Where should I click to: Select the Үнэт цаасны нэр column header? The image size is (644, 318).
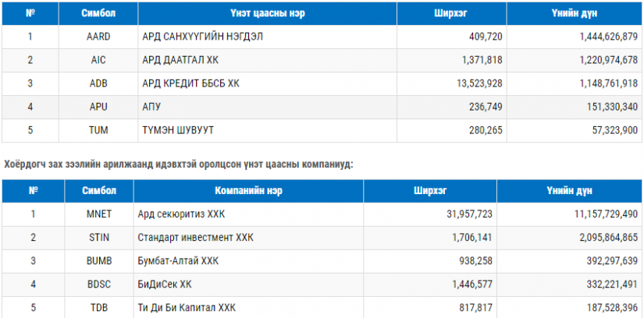[x=268, y=13]
